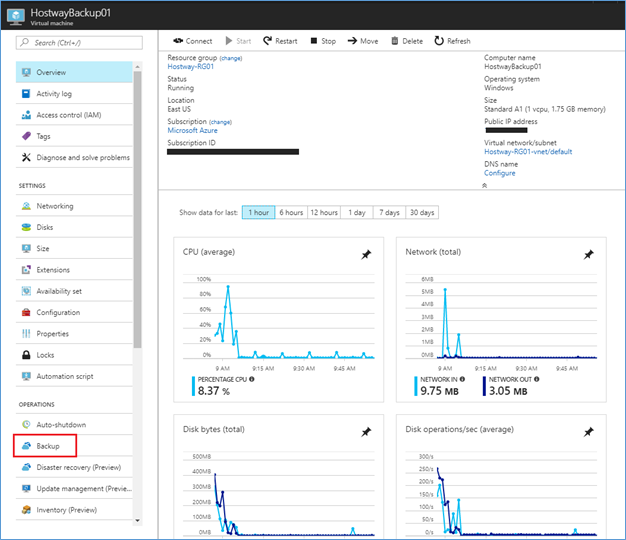The width and height of the screenshot is (626, 540).
Task: Click the Configuration toolbox icon
Action: (x=26, y=312)
